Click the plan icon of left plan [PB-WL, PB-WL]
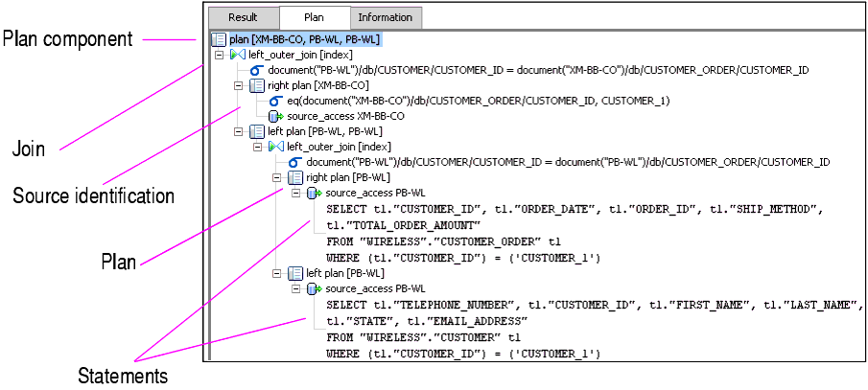868x390 pixels. [257, 131]
